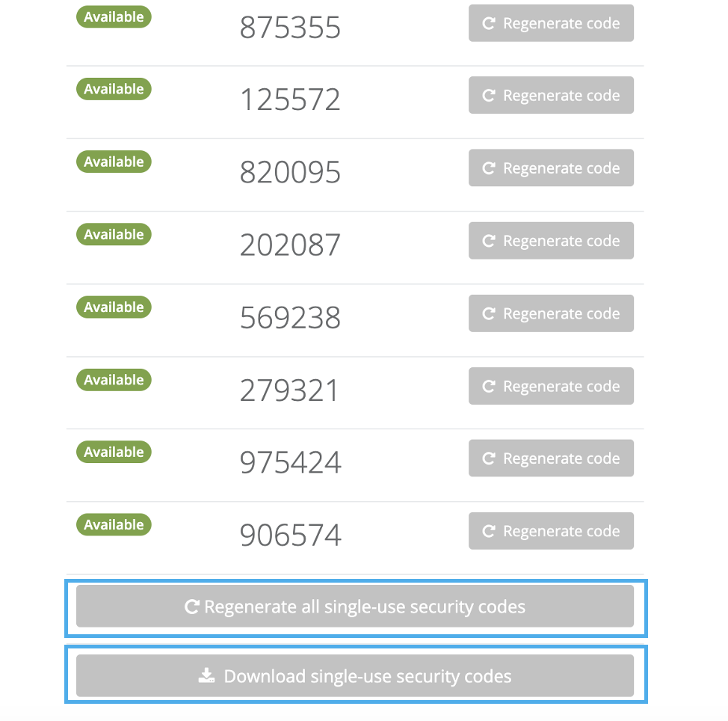
Task: Click the refresh icon beside code 569238
Action: tap(489, 313)
